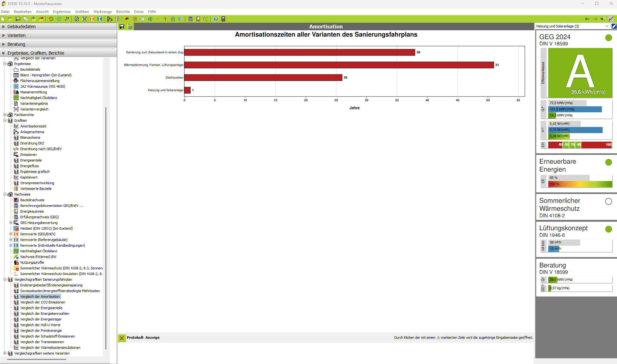Image resolution: width=617 pixels, height=364 pixels.
Task: Click the orange sigma results icon
Action: tap(92, 19)
